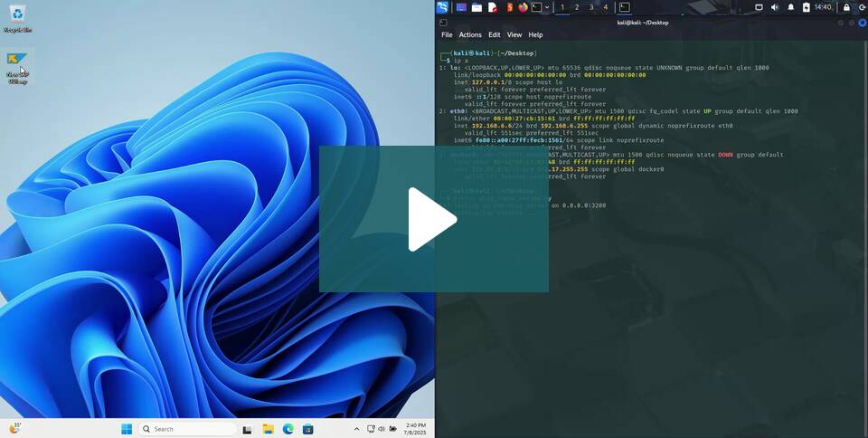
Task: Select the terminal window button in Kali taskbar
Action: click(x=625, y=7)
